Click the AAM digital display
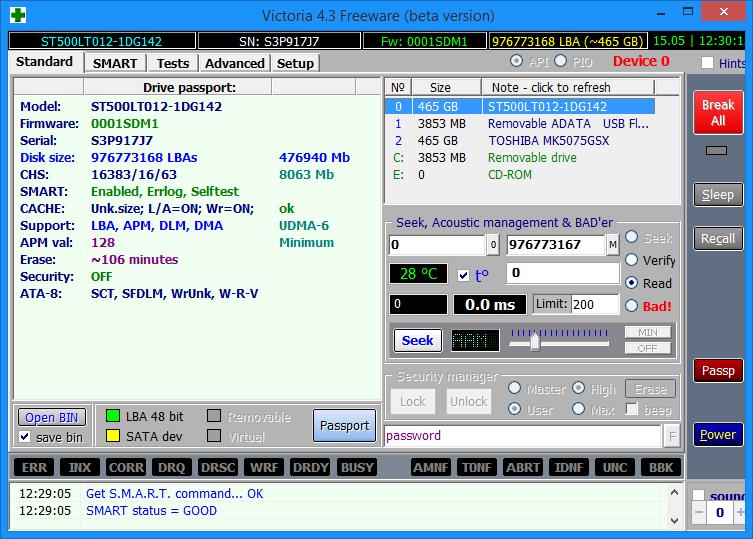 (x=475, y=340)
